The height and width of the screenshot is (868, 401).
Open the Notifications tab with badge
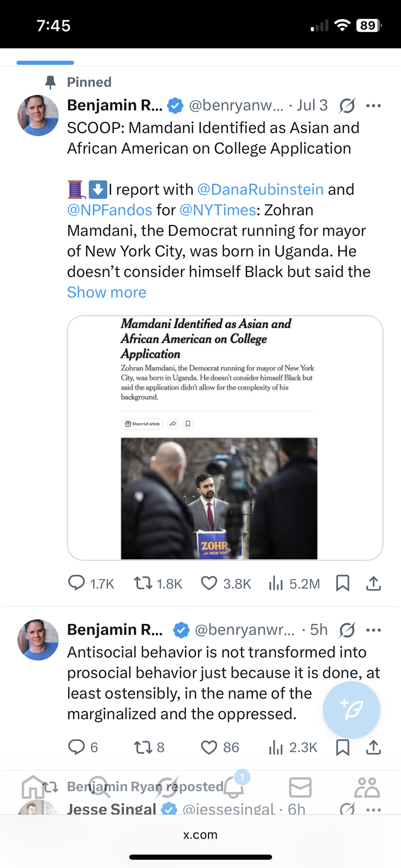pos(234,787)
